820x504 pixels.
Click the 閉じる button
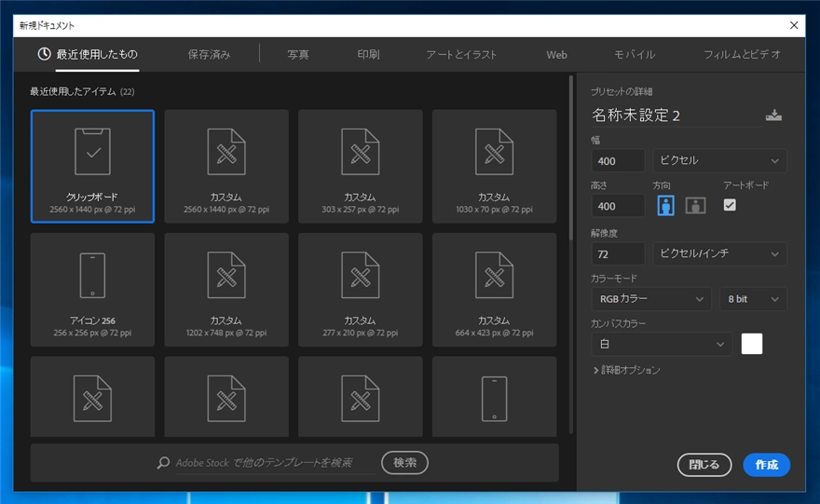click(704, 465)
